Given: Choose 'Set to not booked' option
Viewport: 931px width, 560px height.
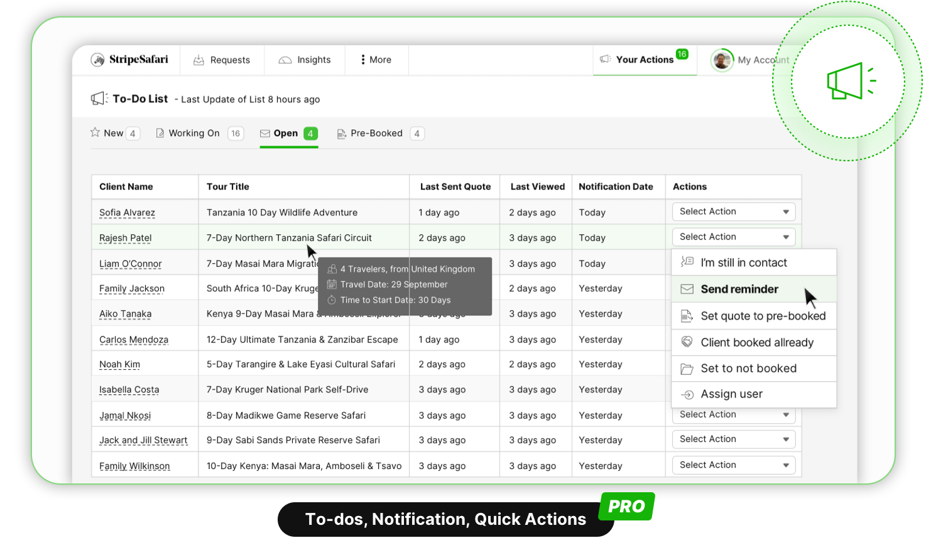Looking at the screenshot, I should [748, 369].
